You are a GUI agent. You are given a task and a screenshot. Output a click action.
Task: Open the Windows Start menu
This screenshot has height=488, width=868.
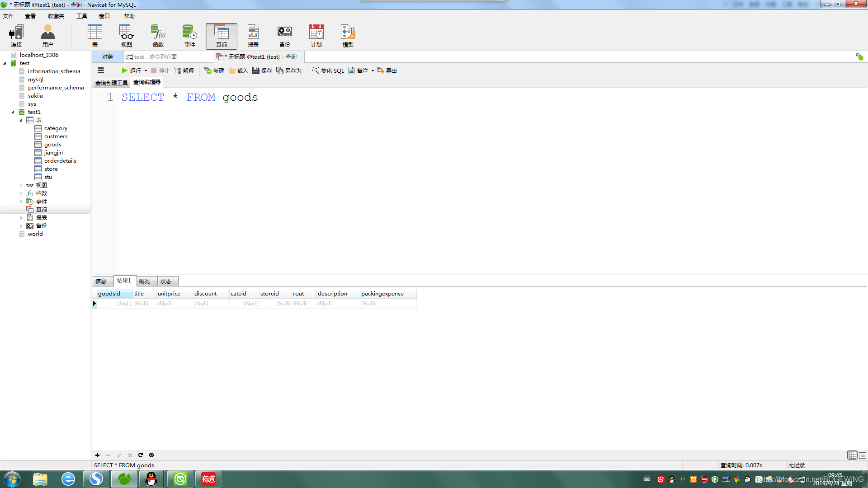[x=12, y=479]
